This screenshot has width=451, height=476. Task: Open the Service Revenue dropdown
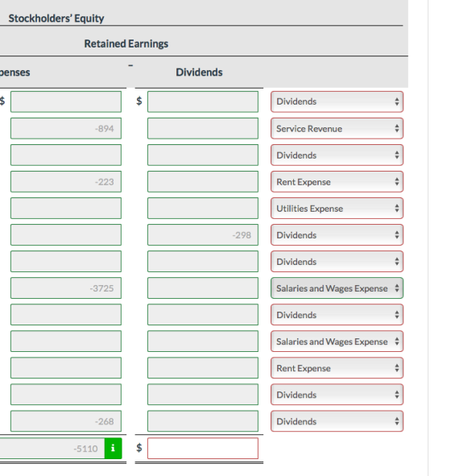[337, 128]
